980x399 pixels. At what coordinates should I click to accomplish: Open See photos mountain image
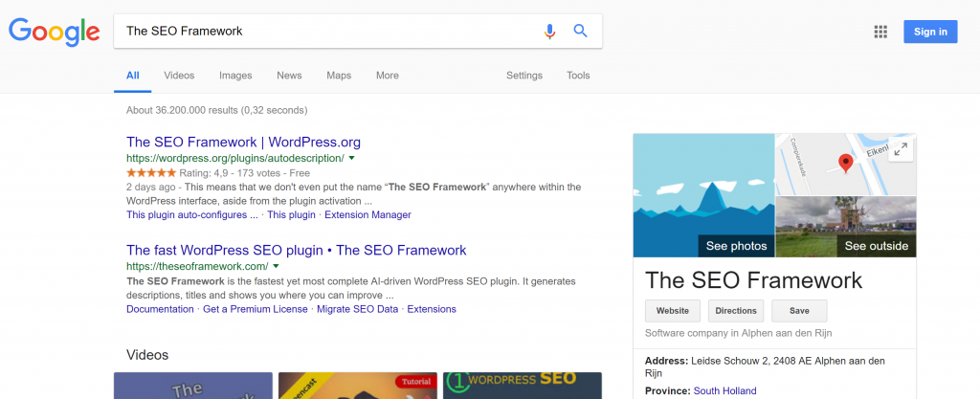point(703,195)
